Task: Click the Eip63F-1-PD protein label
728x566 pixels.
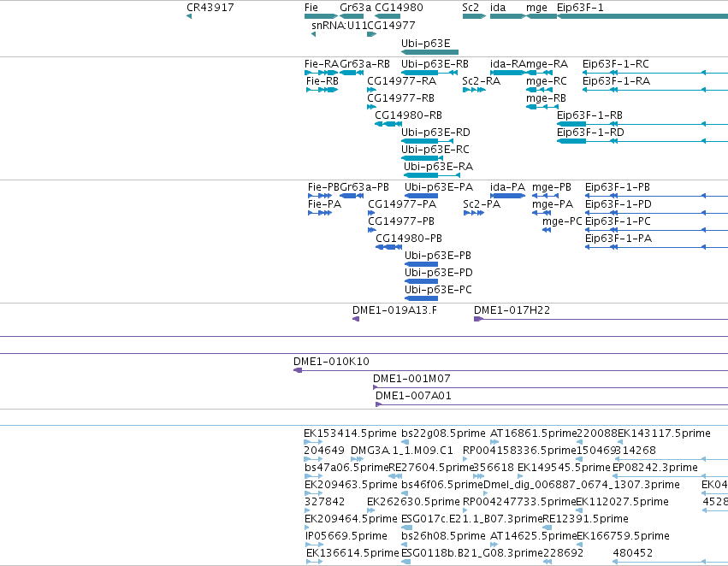Action: 618,204
